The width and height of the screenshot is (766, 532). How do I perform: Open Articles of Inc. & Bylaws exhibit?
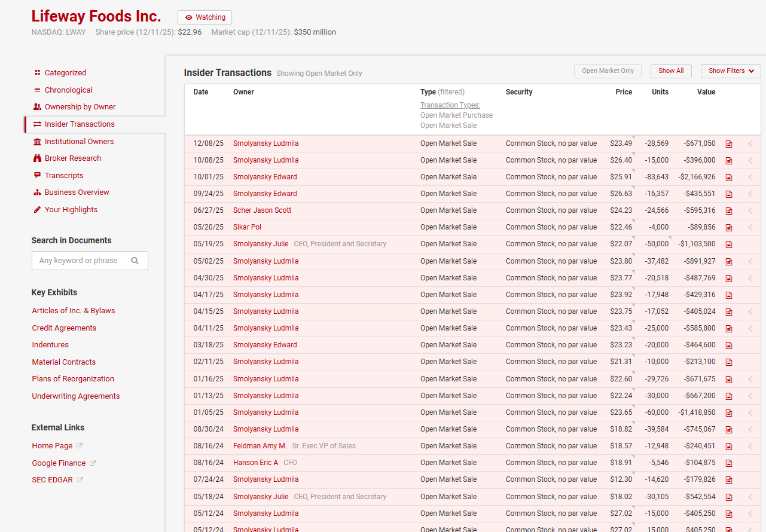pos(74,311)
